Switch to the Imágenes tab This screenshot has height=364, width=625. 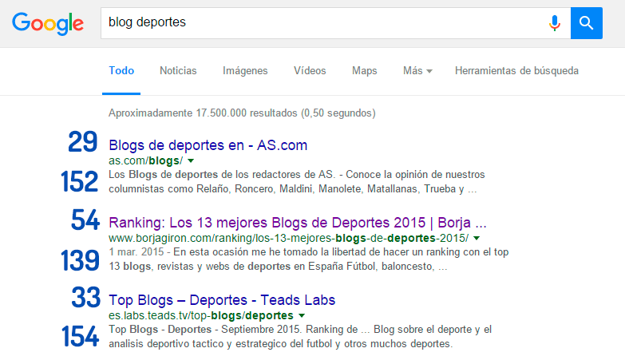(x=245, y=71)
